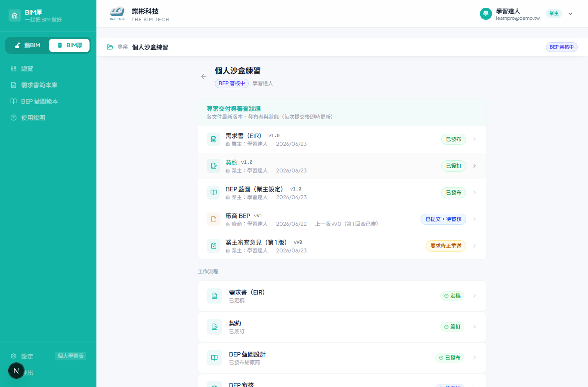Click the 總覽 grid icon

13,69
